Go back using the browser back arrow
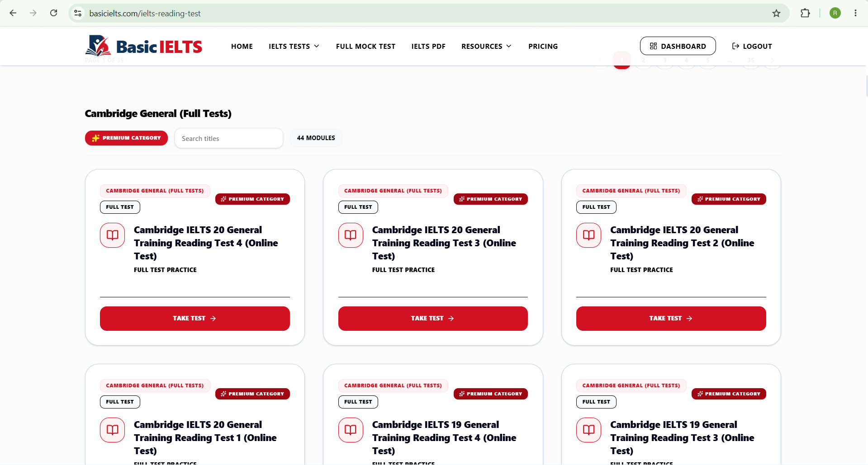 [13, 13]
